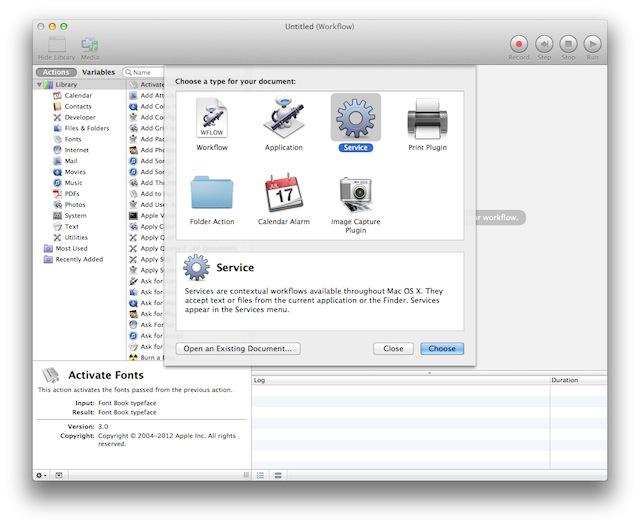The width and height of the screenshot is (640, 526).
Task: Switch to the Actions tab
Action: (x=56, y=72)
